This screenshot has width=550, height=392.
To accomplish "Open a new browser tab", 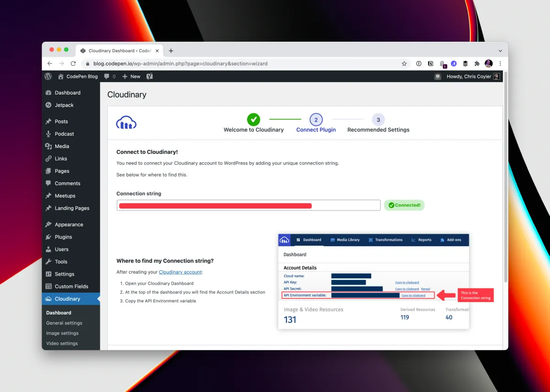I will pyautogui.click(x=171, y=51).
